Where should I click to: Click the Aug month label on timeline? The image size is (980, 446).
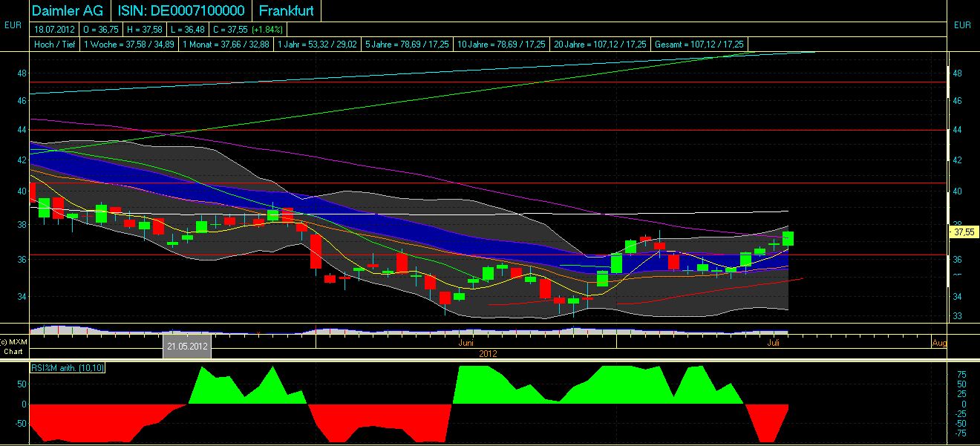coord(939,343)
